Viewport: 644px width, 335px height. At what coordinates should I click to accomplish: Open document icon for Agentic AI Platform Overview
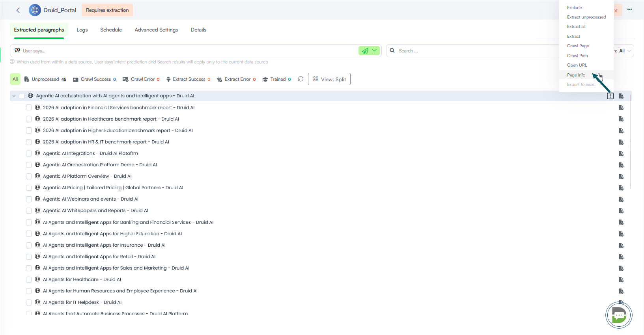621,176
